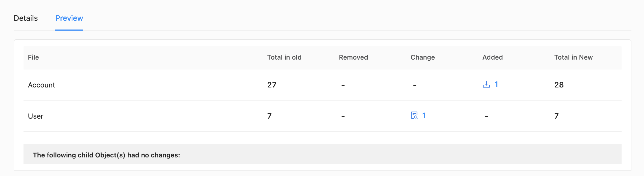
Task: Click the Removed dash in Account row
Action: [x=343, y=86]
